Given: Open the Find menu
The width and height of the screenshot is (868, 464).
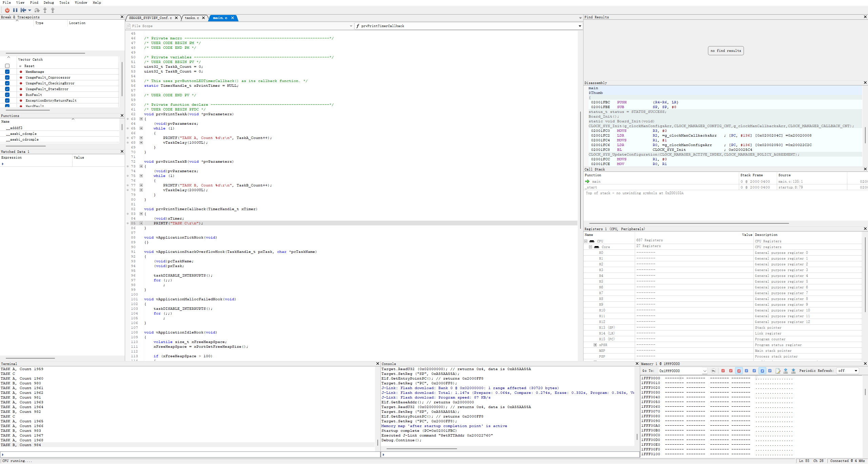Looking at the screenshot, I should pyautogui.click(x=34, y=2).
